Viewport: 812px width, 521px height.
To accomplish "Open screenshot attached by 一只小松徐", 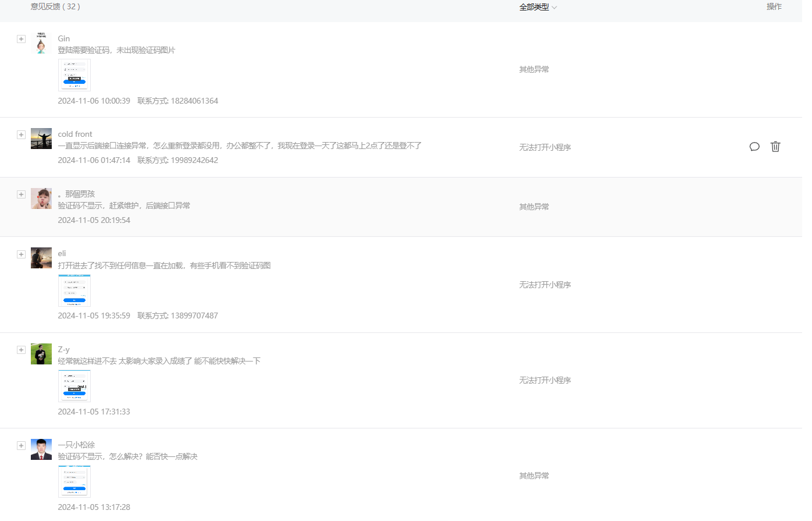I will click(x=74, y=481).
